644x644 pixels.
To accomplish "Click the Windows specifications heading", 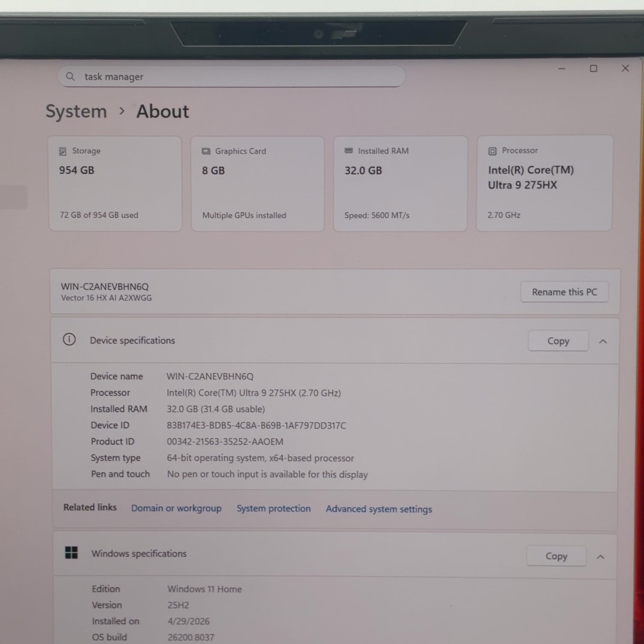I will [139, 553].
